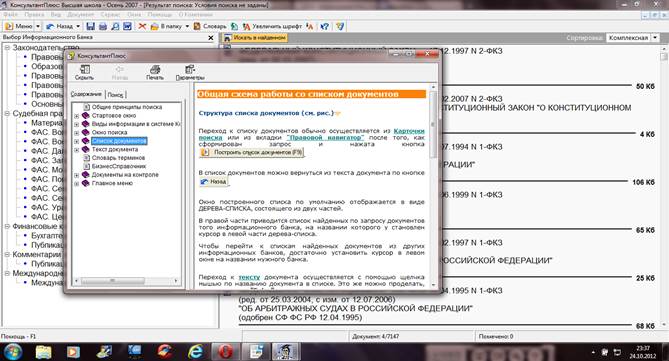Viewport: 669px width, 361px height.
Task: Click Параметры icon in help window
Action: 190,72
